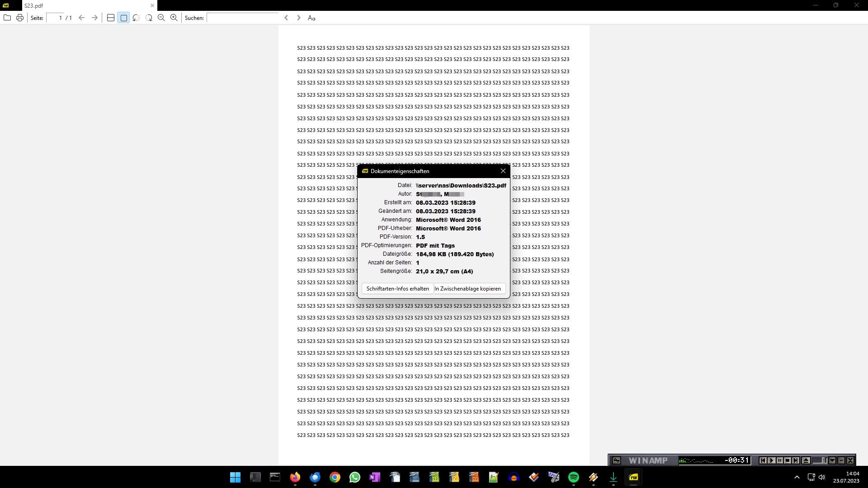
Task: Go to next page arrow
Action: point(94,18)
